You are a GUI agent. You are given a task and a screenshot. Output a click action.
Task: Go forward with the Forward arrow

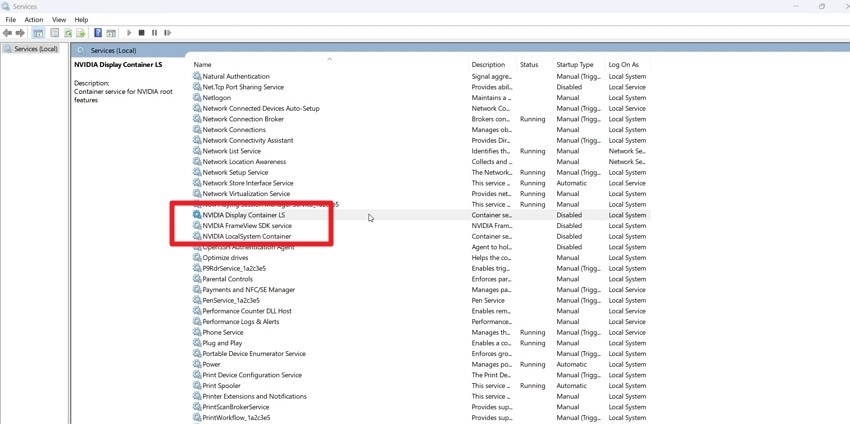[20, 33]
